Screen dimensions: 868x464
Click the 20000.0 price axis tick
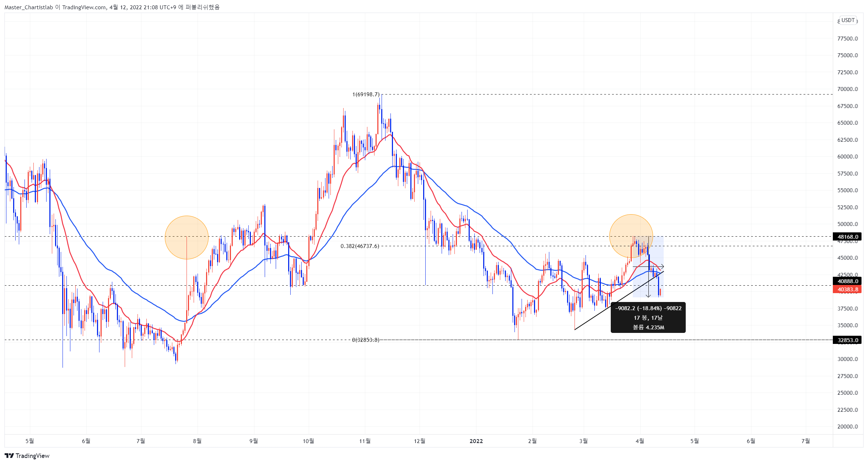pyautogui.click(x=847, y=426)
